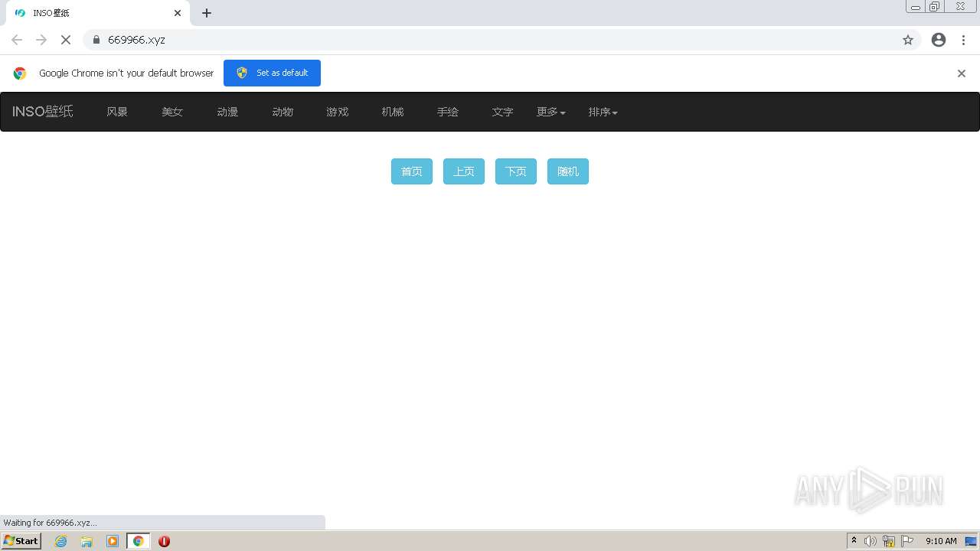
Task: Click the browser back arrow
Action: (17, 40)
